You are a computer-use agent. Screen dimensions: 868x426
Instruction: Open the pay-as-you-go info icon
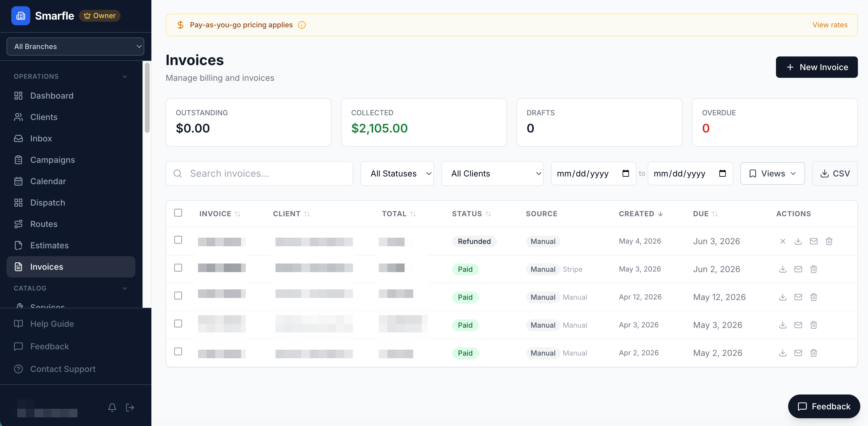[302, 25]
